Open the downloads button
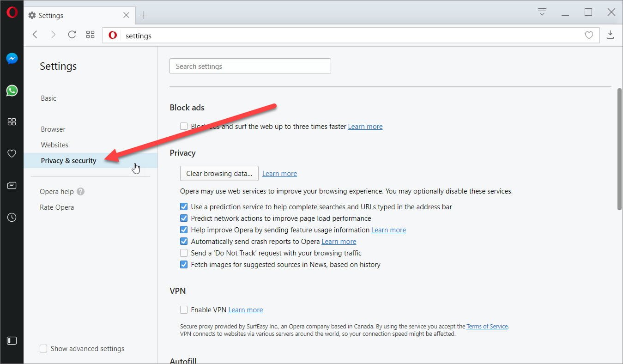 point(610,35)
